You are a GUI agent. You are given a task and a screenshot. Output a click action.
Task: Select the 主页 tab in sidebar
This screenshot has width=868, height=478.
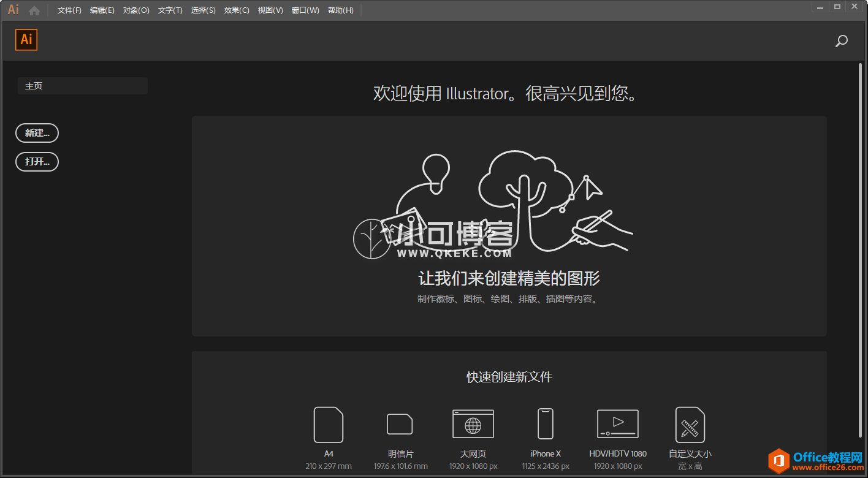[82, 86]
